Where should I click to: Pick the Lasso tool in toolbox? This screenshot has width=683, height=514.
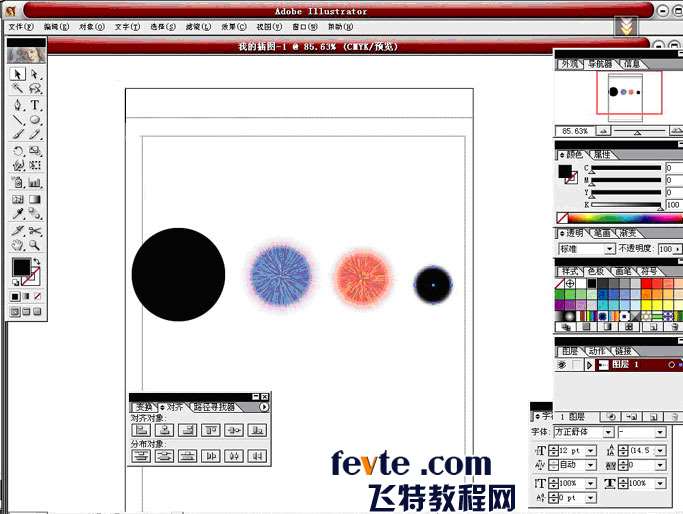click(35, 88)
